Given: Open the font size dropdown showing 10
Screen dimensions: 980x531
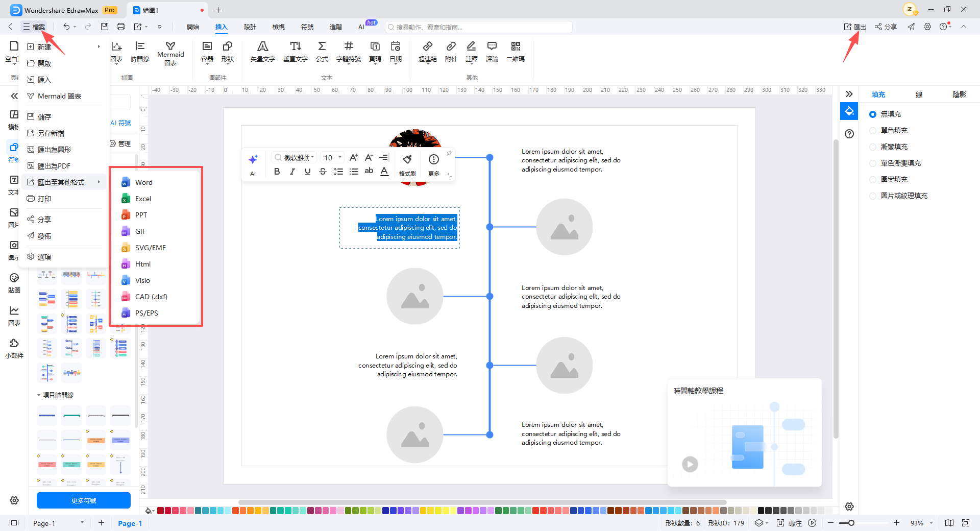Looking at the screenshot, I should 333,158.
